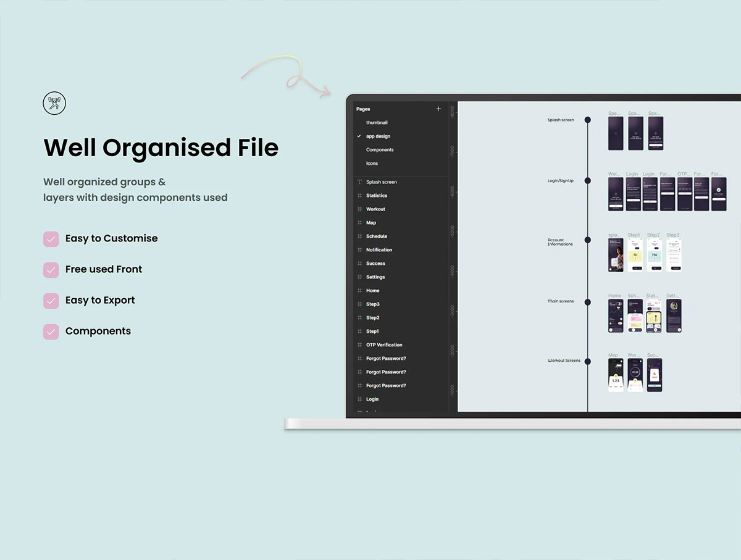Select the Schedule layer in layers panel
The width and height of the screenshot is (741, 560).
[x=377, y=236]
